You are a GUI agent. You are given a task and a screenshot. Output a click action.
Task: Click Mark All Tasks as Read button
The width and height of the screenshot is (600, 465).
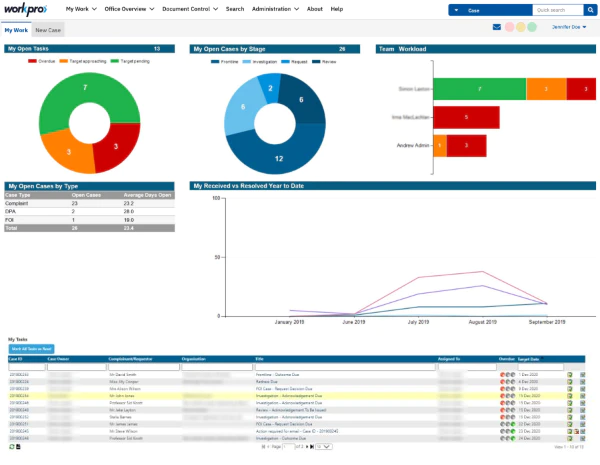click(x=31, y=349)
